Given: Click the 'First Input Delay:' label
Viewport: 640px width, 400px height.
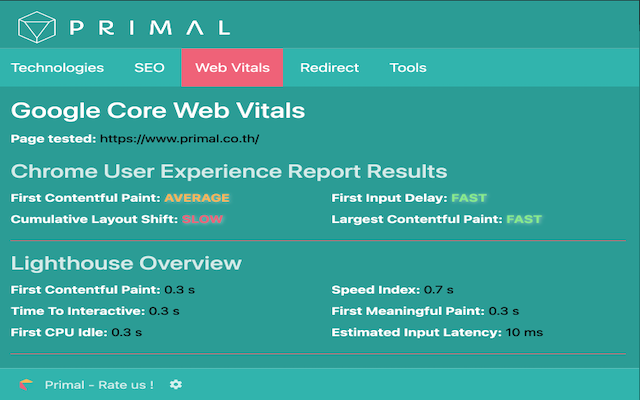Looking at the screenshot, I should pyautogui.click(x=389, y=198).
